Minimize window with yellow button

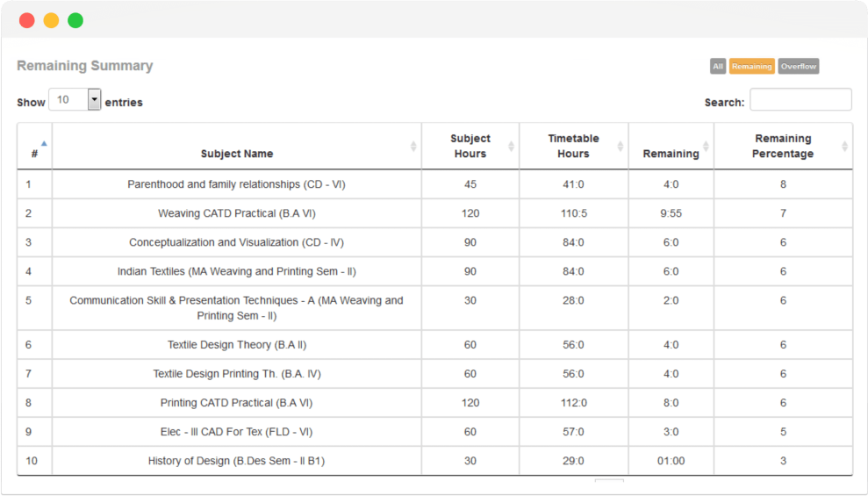(x=51, y=20)
